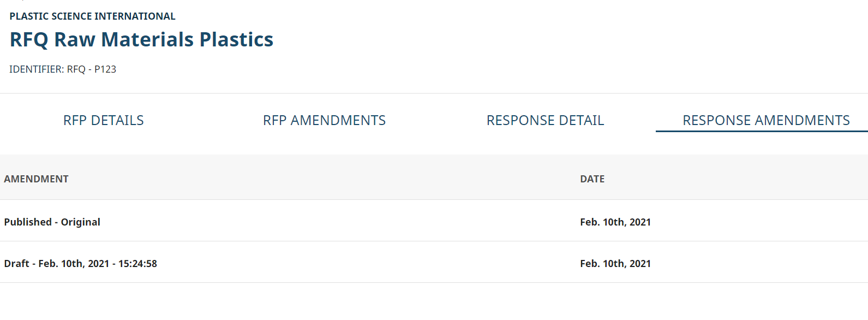Click the 15:24:58 timestamp in the Draft row
This screenshot has width=868, height=320.
pos(137,264)
